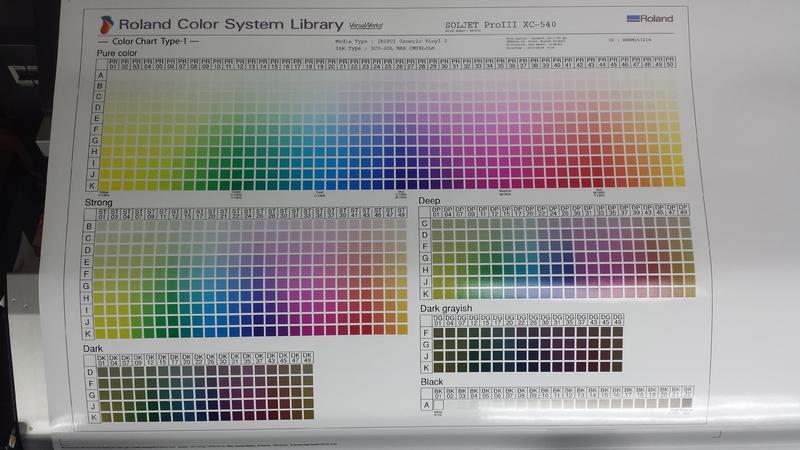Pick Black swatch row A column BK 01
Screen dimensions: 800x450
point(438,405)
